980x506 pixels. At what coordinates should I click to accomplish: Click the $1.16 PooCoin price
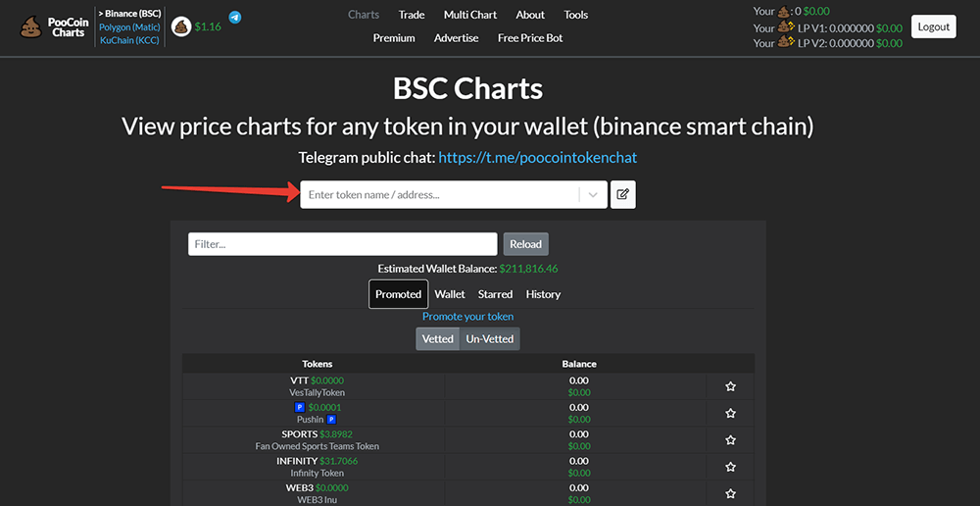point(208,26)
